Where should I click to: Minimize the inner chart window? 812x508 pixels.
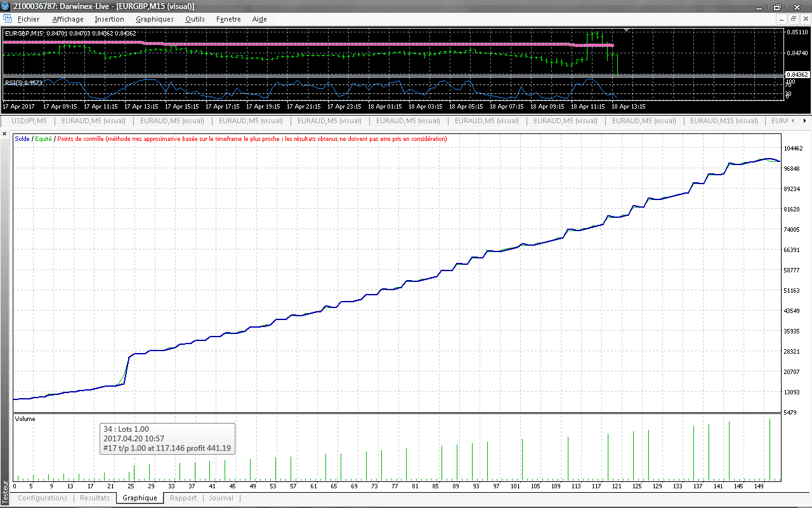[x=782, y=19]
